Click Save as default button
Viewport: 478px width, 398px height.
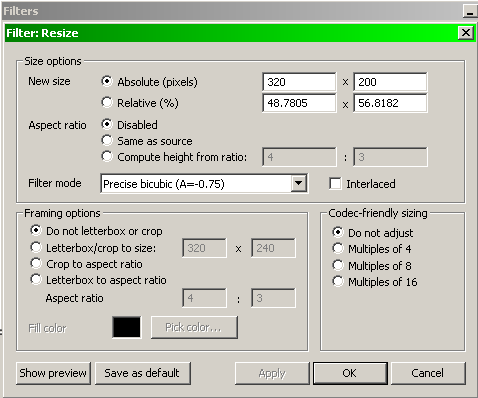point(143,373)
